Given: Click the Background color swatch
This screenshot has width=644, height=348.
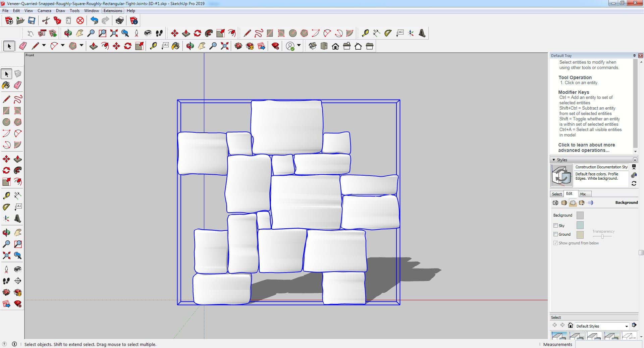Looking at the screenshot, I should click(580, 215).
